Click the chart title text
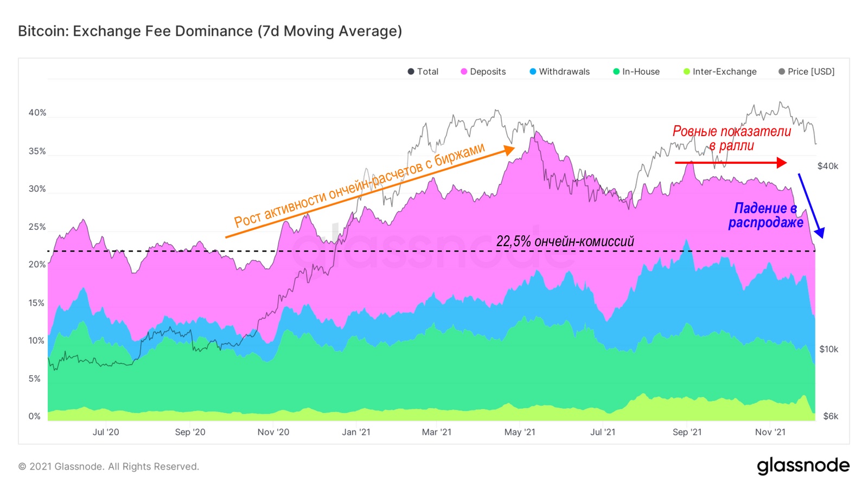Image resolution: width=868 pixels, height=488 pixels. click(210, 31)
